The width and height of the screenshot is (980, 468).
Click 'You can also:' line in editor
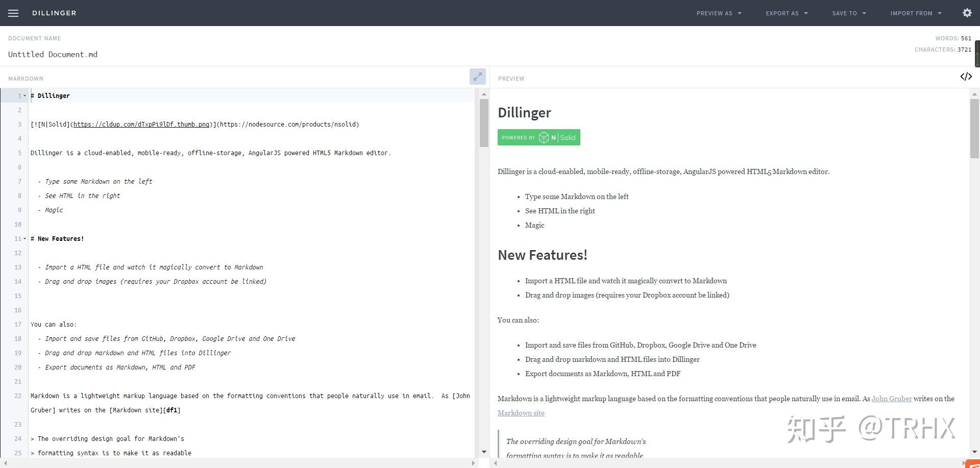click(x=54, y=325)
